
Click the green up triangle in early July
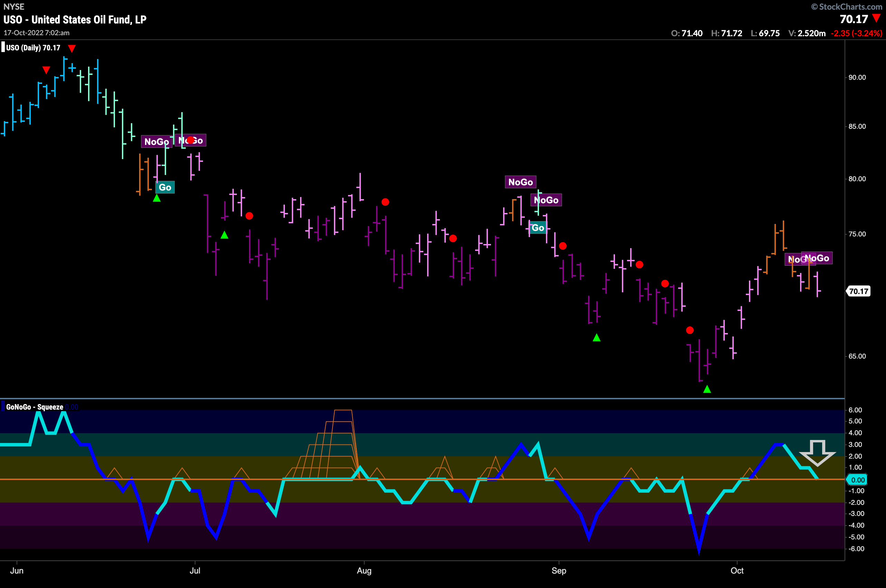coord(224,235)
